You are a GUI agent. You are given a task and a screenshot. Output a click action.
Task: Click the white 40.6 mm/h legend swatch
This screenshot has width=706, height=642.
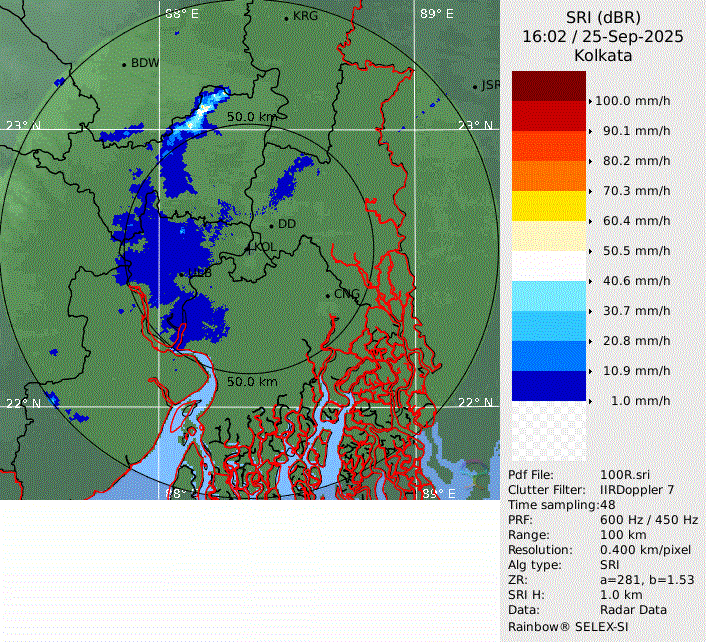point(548,266)
